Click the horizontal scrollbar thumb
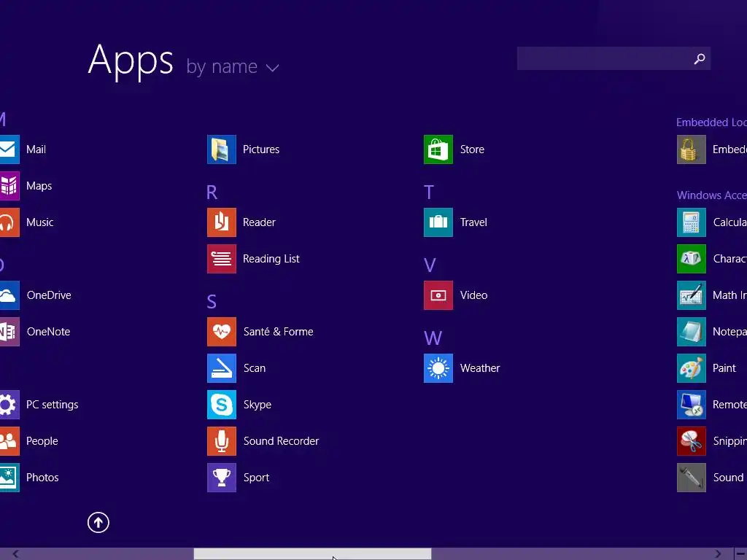The width and height of the screenshot is (747, 560). point(312,554)
